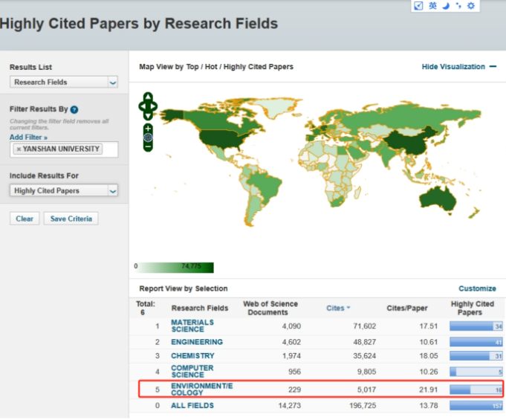Pan the map up with arrow control
Image resolution: width=506 pixels, height=420 pixels.
point(148,97)
